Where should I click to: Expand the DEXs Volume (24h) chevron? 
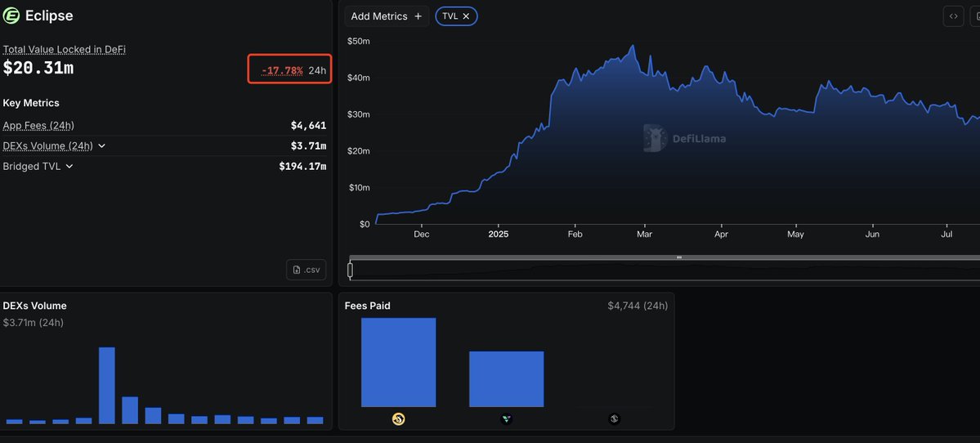click(102, 145)
